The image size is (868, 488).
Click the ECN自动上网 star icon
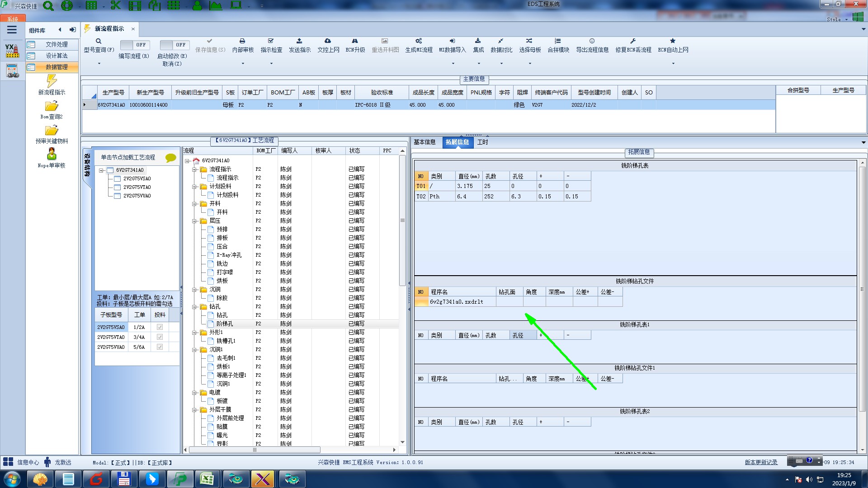(673, 41)
